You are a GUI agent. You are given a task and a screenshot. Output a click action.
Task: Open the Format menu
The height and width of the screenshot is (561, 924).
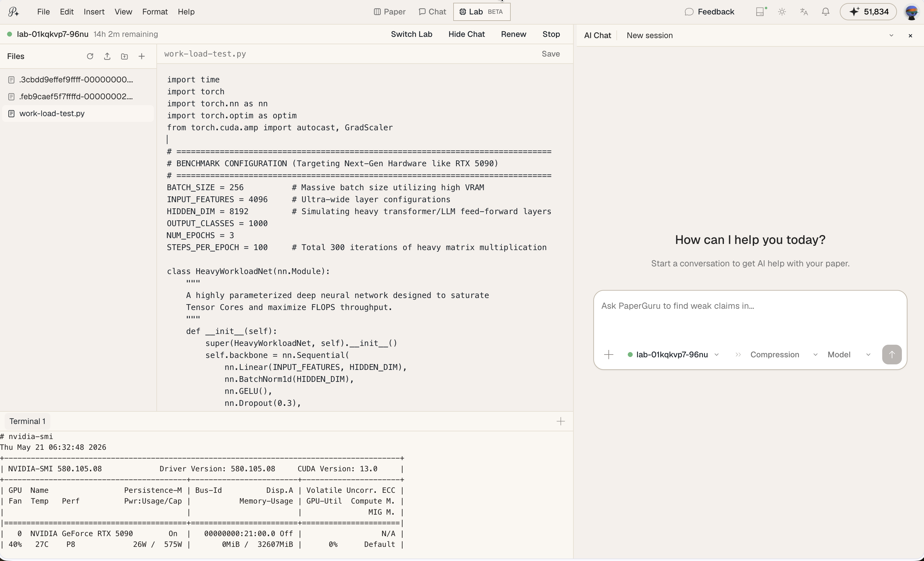tap(155, 12)
